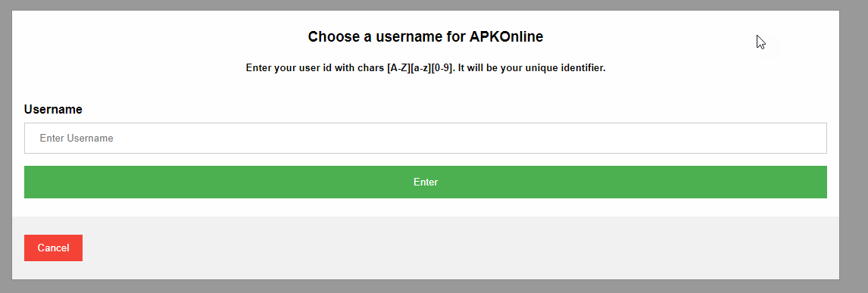Image resolution: width=868 pixels, height=293 pixels.
Task: Click the red Cancel button
Action: [53, 248]
